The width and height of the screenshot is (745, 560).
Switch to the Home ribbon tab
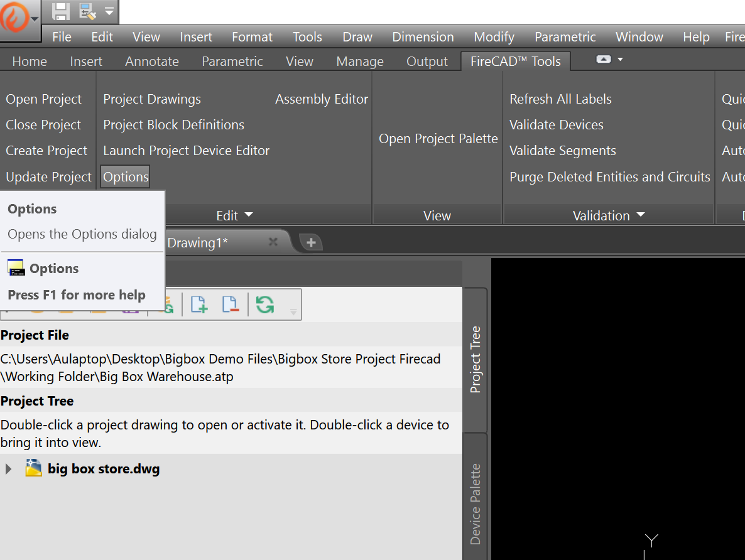coord(30,62)
